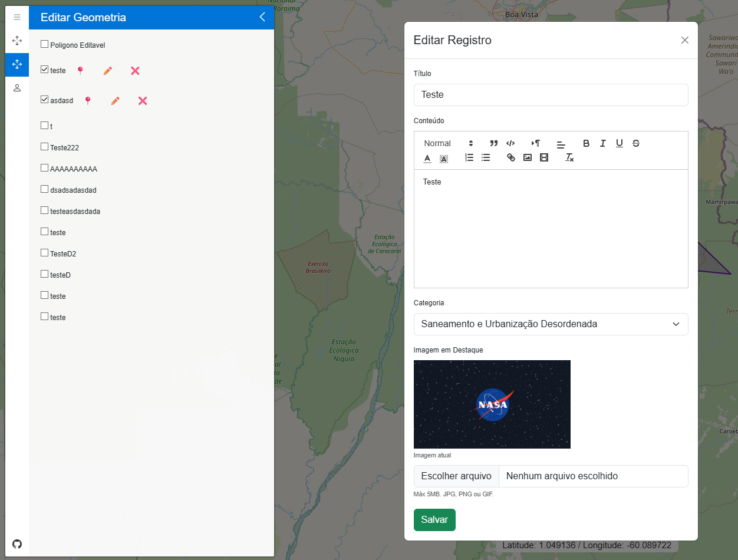
Task: Click the blockquote icon in the toolbar
Action: coord(494,143)
